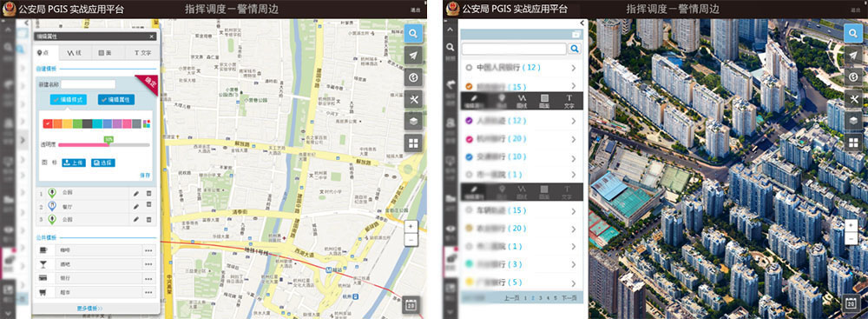Delete the first 公园 entry with trash icon
This screenshot has width=868, height=319.
click(x=148, y=193)
